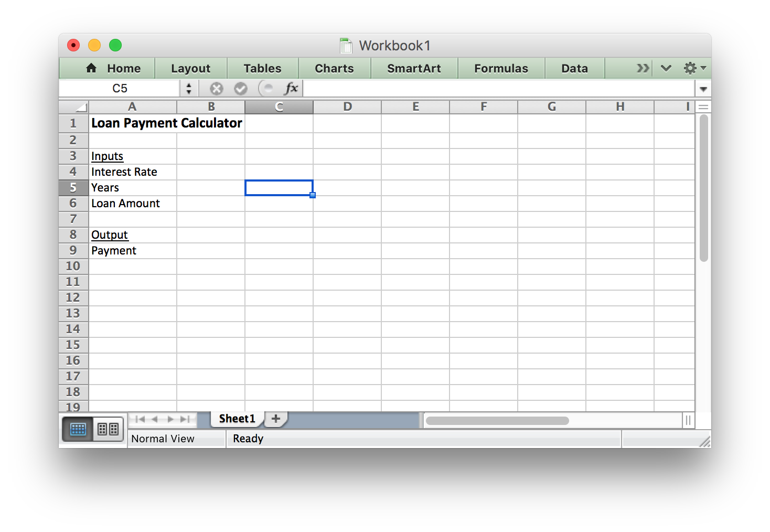The image size is (770, 532).
Task: Open the Formulas ribbon tab
Action: point(501,69)
